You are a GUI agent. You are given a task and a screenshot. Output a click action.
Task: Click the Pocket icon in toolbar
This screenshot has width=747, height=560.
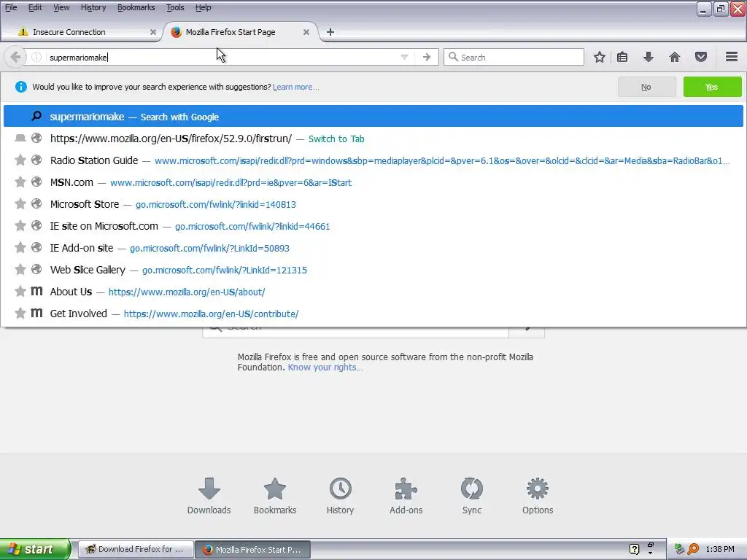point(701,57)
